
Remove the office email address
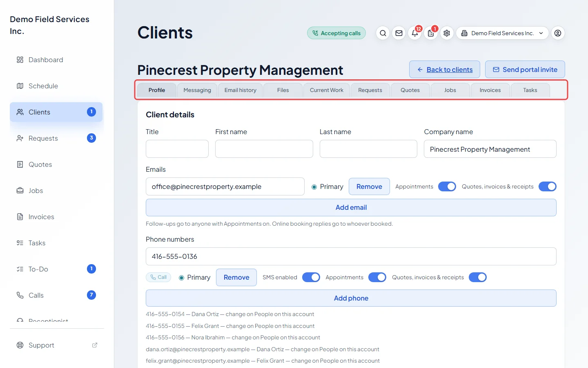[x=369, y=186]
